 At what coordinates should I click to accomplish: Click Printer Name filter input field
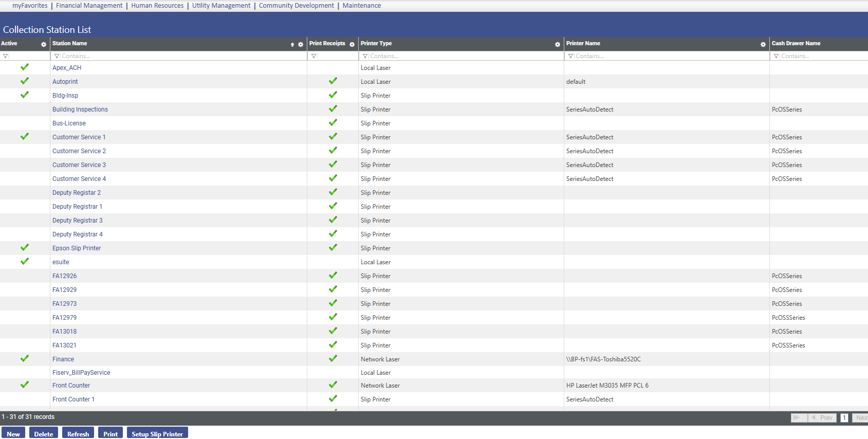(x=671, y=56)
